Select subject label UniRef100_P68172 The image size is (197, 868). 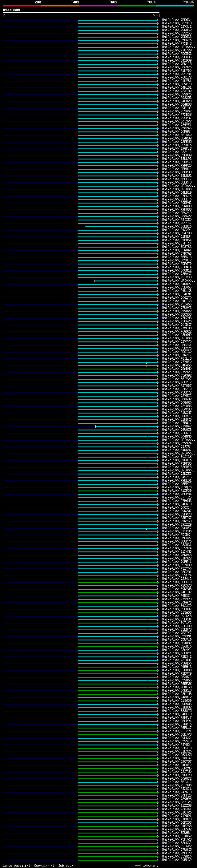[x=176, y=78]
